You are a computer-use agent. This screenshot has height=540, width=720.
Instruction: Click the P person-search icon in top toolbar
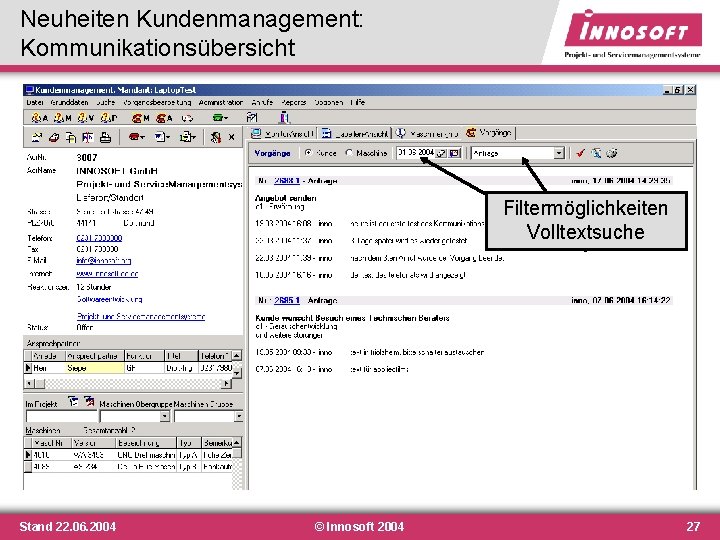coord(109,118)
